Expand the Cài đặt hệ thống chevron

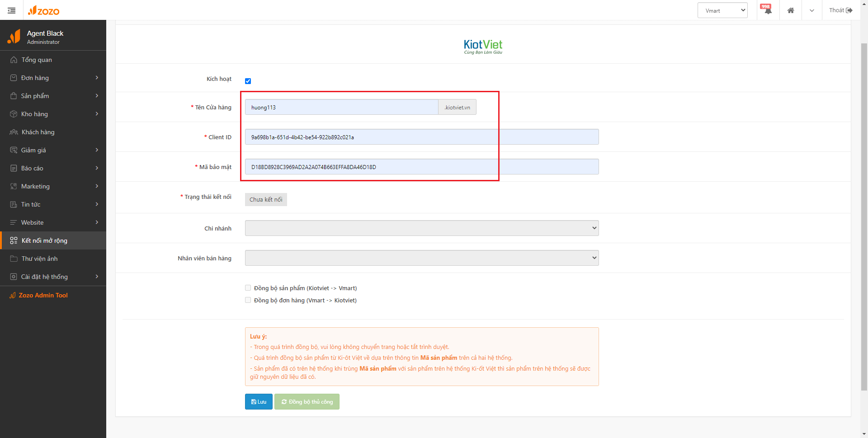click(97, 277)
